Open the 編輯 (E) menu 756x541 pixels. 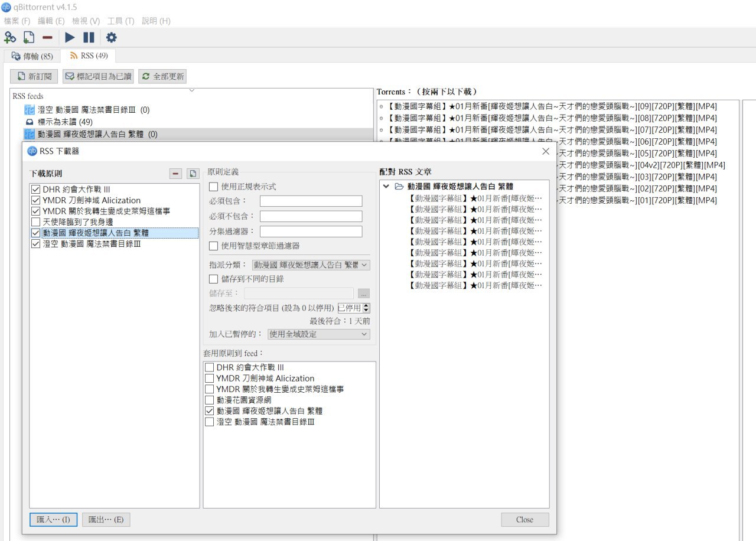click(51, 21)
